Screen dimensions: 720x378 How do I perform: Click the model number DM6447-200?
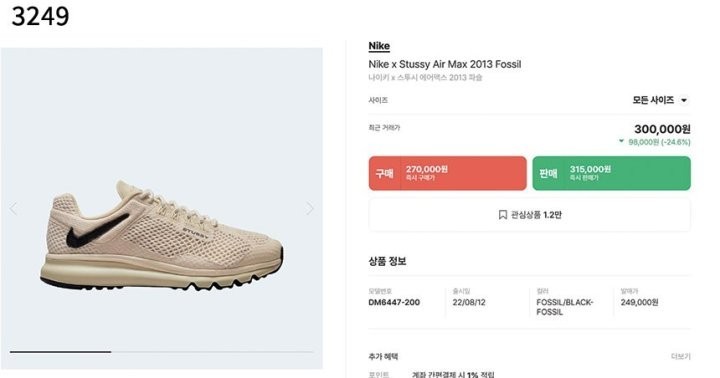point(394,303)
